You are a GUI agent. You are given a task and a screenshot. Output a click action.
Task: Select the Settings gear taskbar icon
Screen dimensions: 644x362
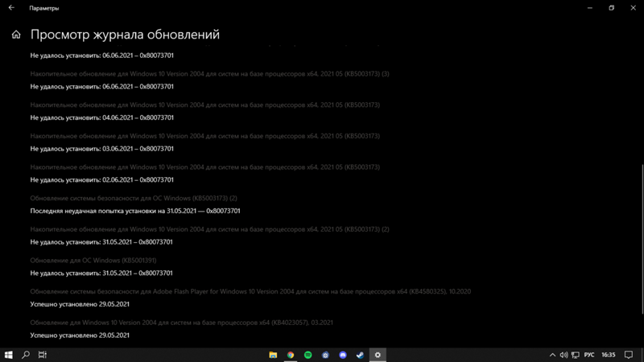click(x=378, y=355)
